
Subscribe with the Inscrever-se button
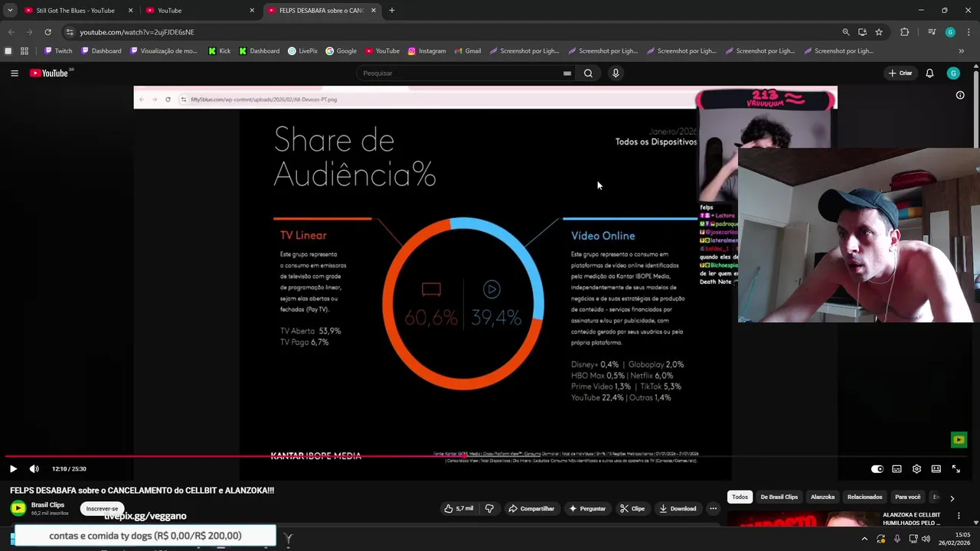tap(103, 508)
